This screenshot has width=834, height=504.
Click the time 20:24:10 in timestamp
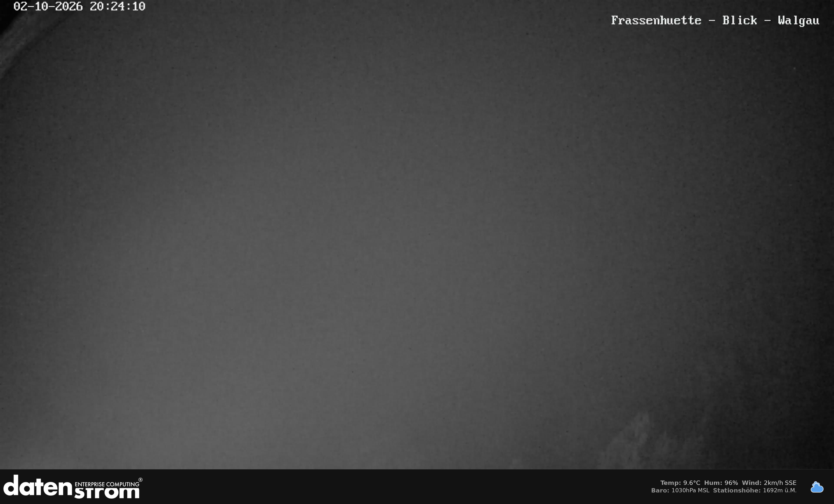point(117,7)
